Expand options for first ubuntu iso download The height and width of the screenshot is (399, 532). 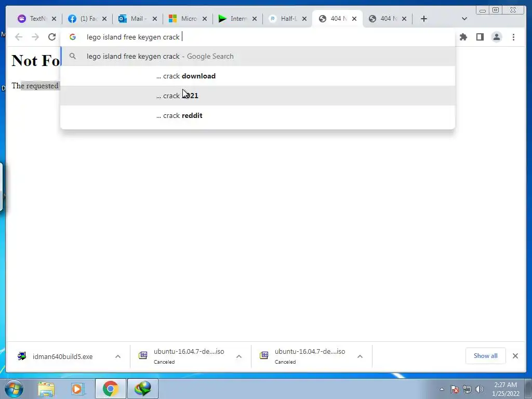tap(239, 356)
